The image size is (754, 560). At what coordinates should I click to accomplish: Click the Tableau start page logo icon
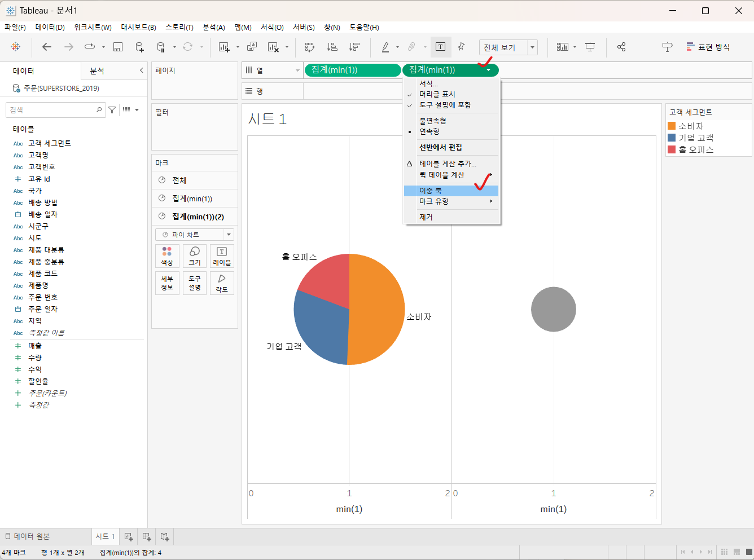pos(16,47)
